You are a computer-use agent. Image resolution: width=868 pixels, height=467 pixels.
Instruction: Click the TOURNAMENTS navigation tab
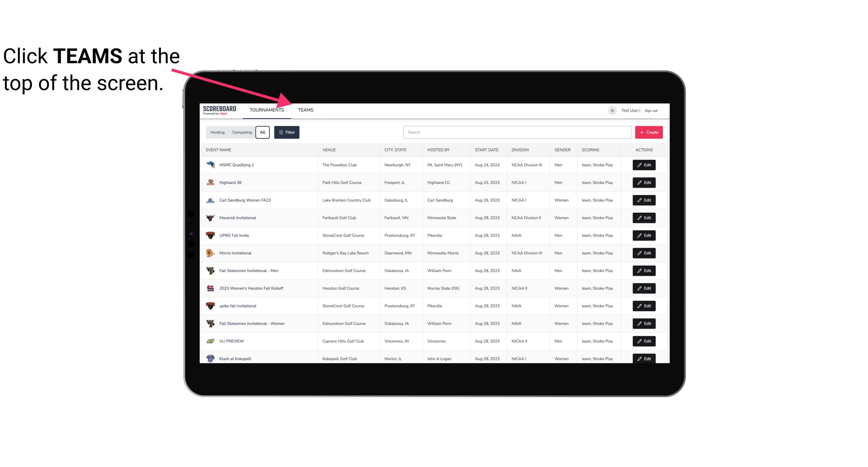[x=267, y=110]
